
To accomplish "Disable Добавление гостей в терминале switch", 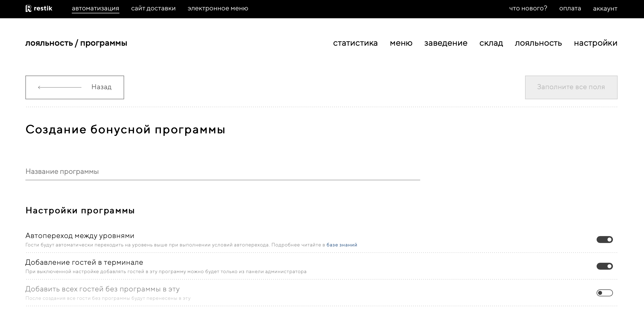I will pyautogui.click(x=605, y=266).
